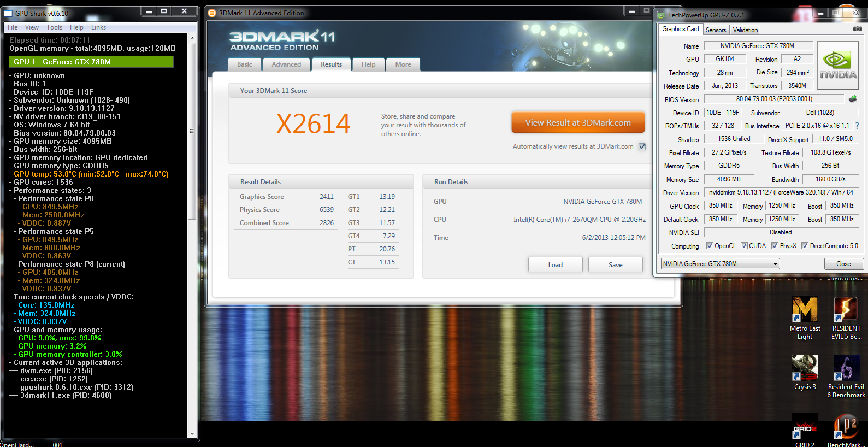868x447 pixels.
Task: Click the 3DMark 11 orange title bar icon
Action: (x=212, y=13)
